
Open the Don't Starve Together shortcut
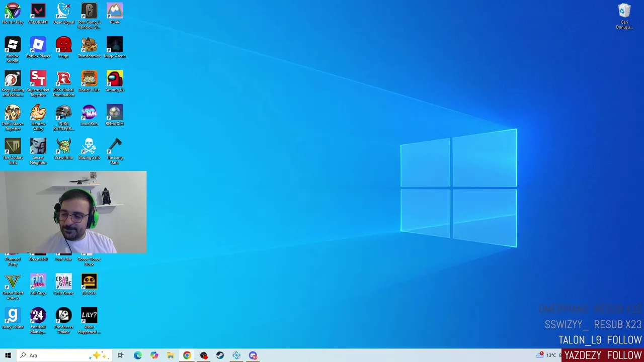coord(13,117)
